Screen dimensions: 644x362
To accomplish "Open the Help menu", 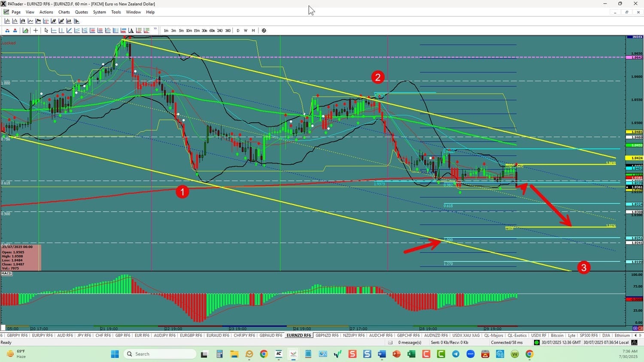I will click(150, 12).
